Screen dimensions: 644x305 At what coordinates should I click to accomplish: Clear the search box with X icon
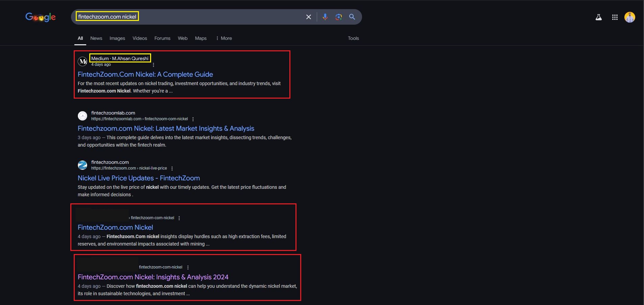click(x=308, y=17)
